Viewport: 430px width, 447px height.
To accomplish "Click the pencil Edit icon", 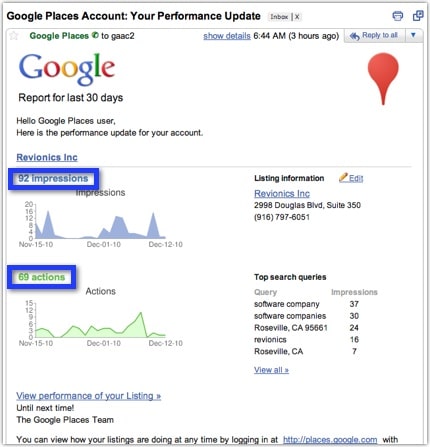I will coord(343,178).
